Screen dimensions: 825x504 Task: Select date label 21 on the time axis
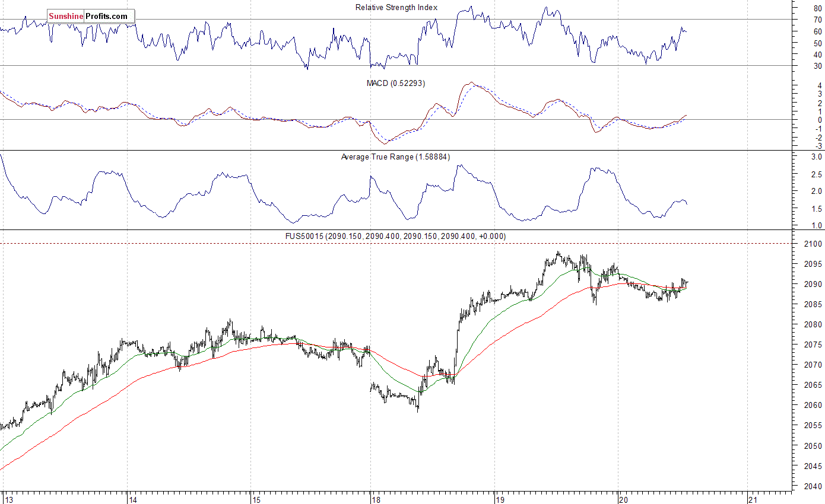754,499
